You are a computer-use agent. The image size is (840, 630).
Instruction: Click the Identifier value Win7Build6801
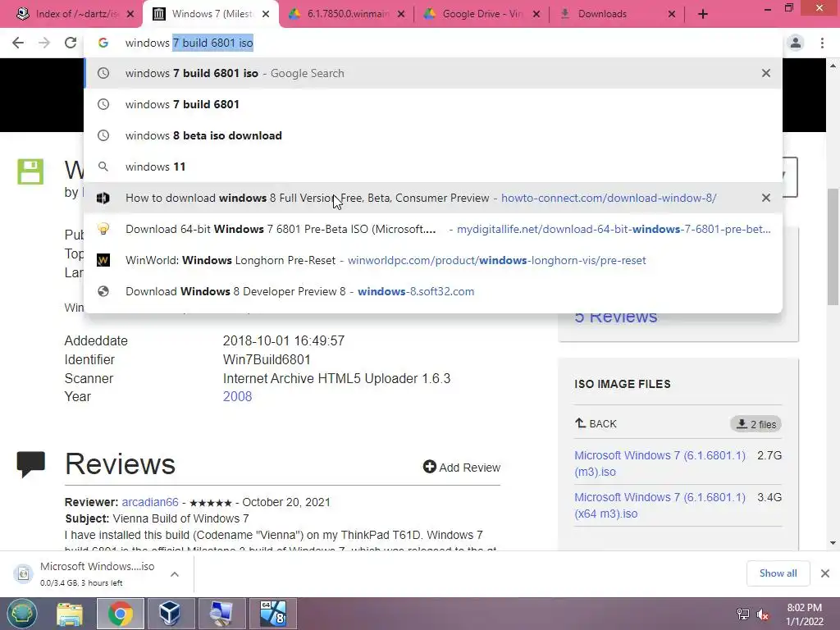267,359
